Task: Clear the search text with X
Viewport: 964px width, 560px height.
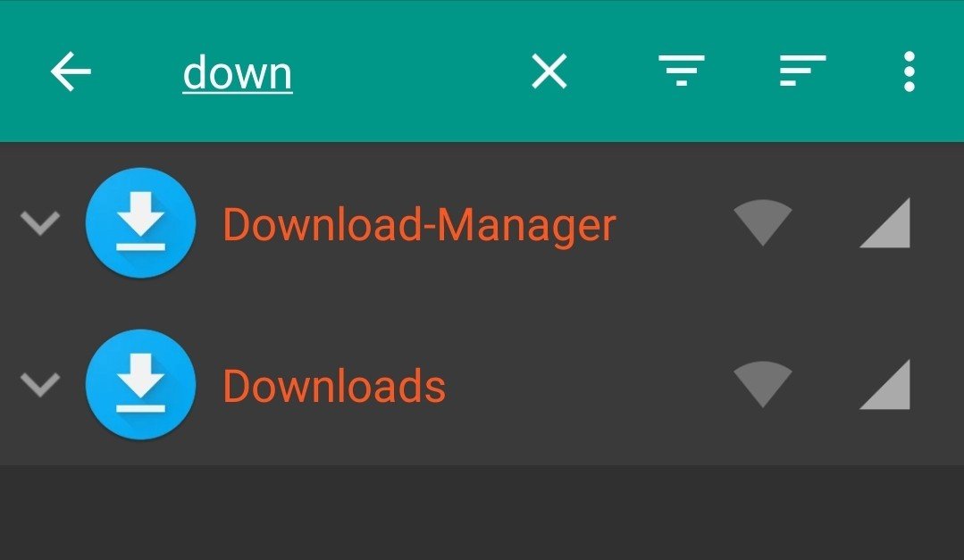Action: 549,71
